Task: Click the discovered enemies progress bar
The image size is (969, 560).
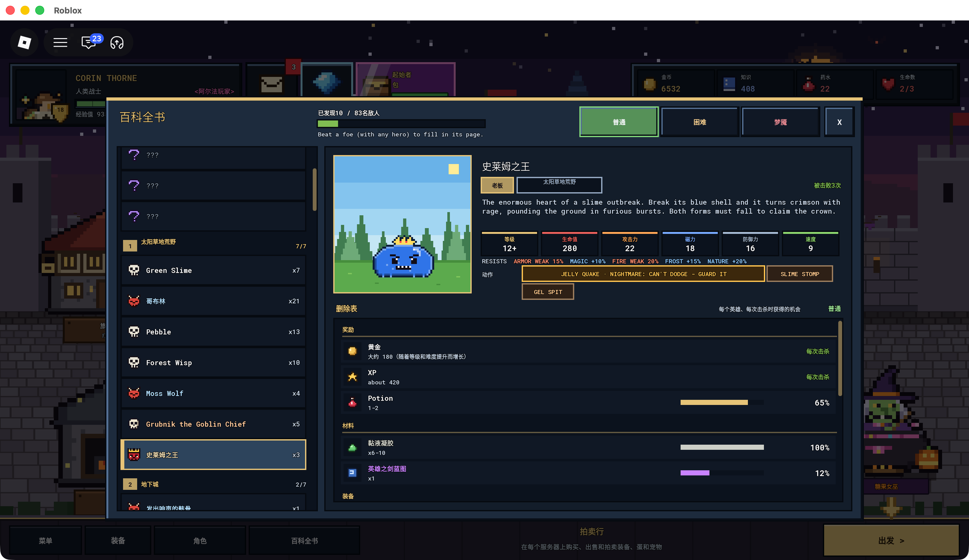Action: pos(401,123)
